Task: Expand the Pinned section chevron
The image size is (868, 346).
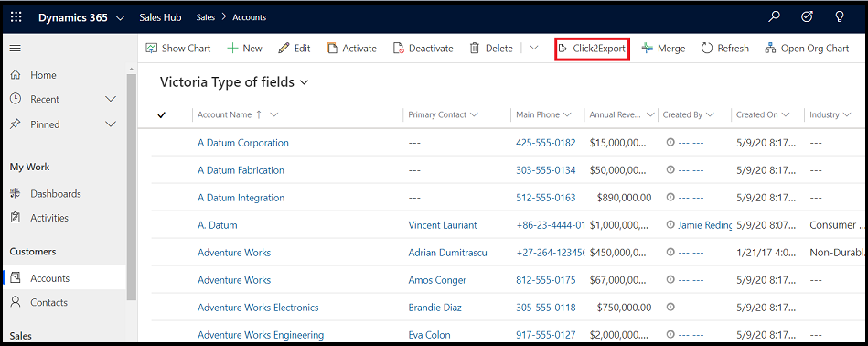Action: [x=111, y=124]
